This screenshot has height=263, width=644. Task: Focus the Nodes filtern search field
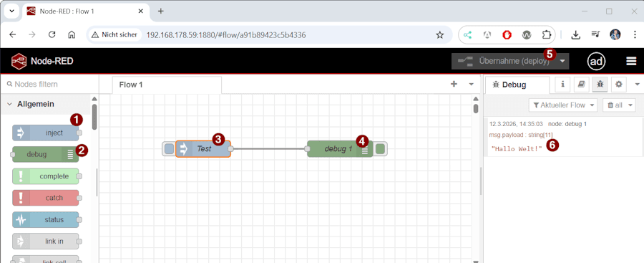[x=49, y=84]
